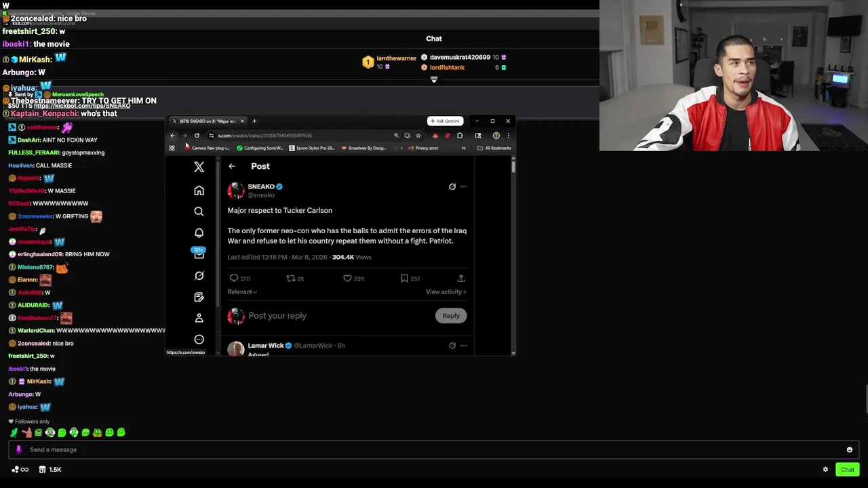Go back using Post header arrow
Viewport: 868px width, 488px height.
click(232, 166)
